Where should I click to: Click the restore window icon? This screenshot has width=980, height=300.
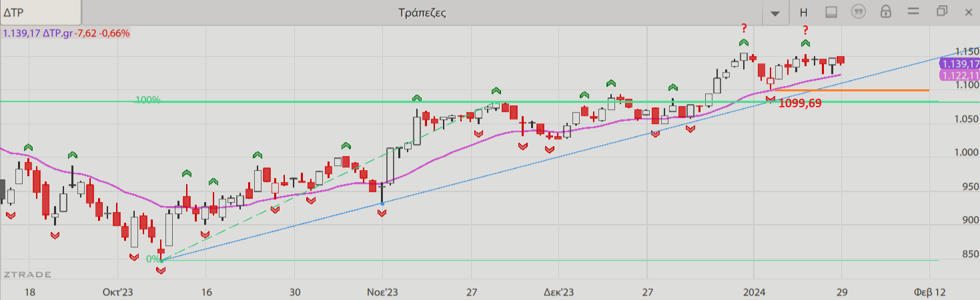[x=941, y=11]
